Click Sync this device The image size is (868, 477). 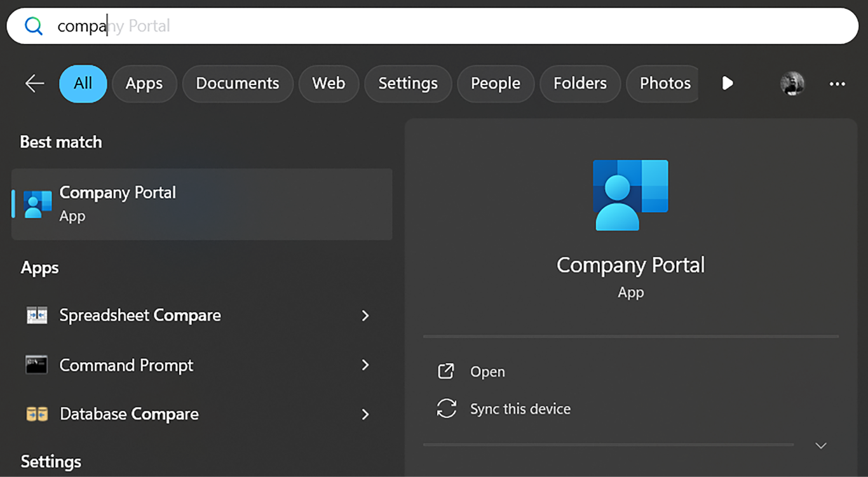[x=519, y=409]
